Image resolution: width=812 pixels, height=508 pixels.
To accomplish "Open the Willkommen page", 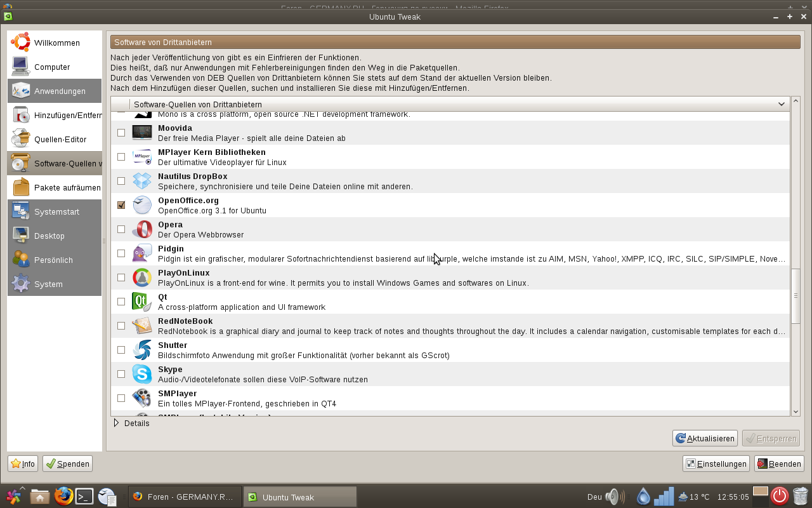I will point(55,43).
